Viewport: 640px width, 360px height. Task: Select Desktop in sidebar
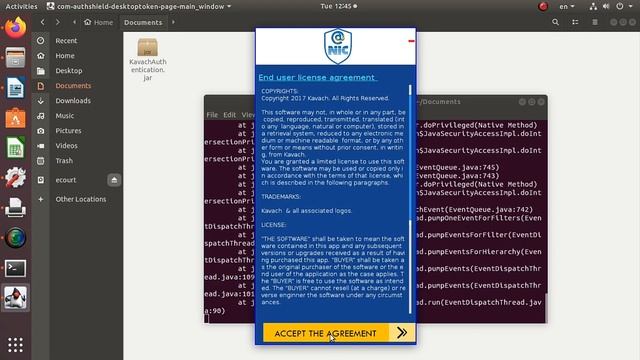[78, 71]
